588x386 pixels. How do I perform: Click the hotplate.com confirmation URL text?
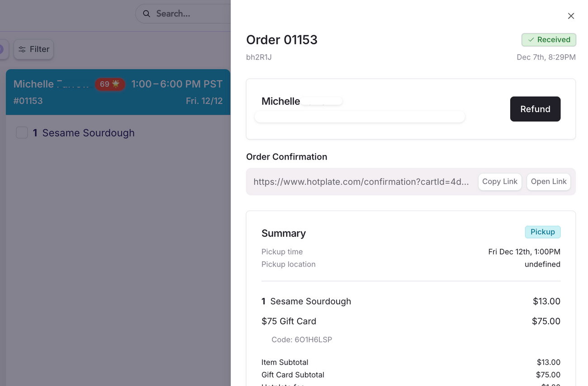[361, 182]
